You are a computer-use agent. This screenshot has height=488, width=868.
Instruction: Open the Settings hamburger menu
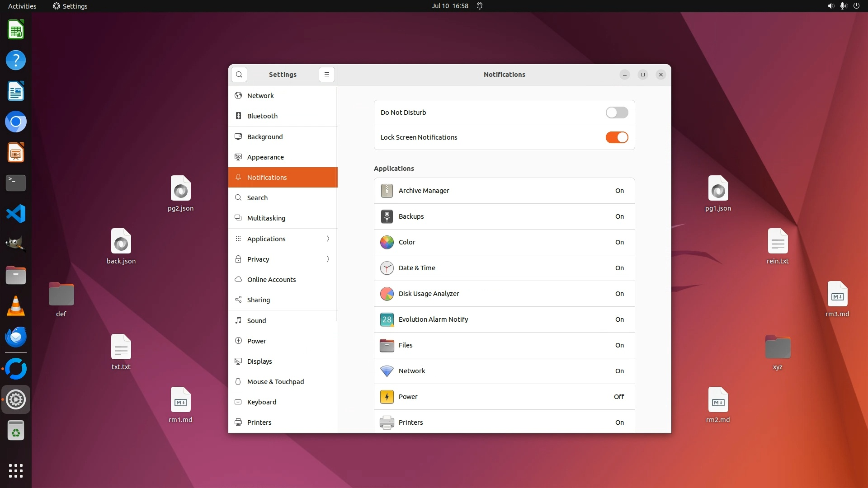(326, 75)
